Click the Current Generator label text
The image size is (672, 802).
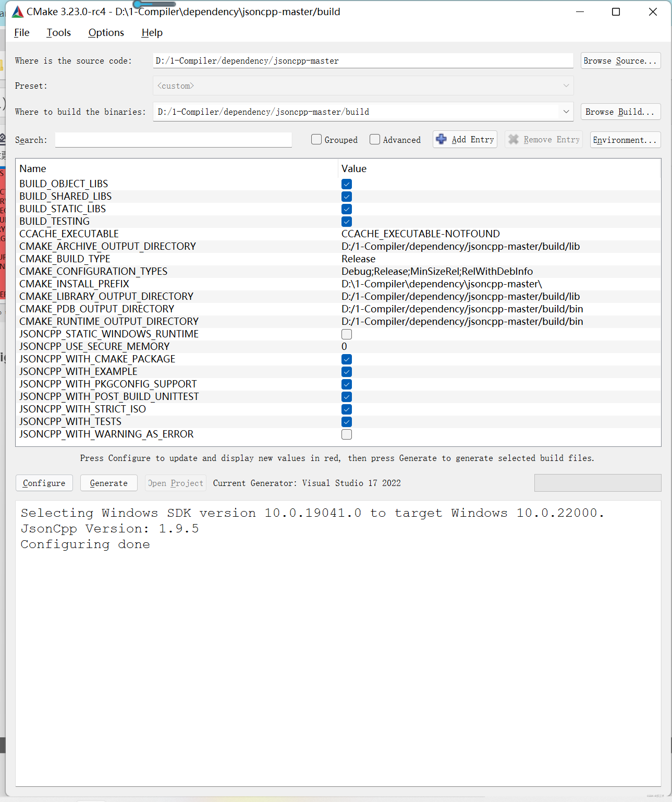point(307,483)
